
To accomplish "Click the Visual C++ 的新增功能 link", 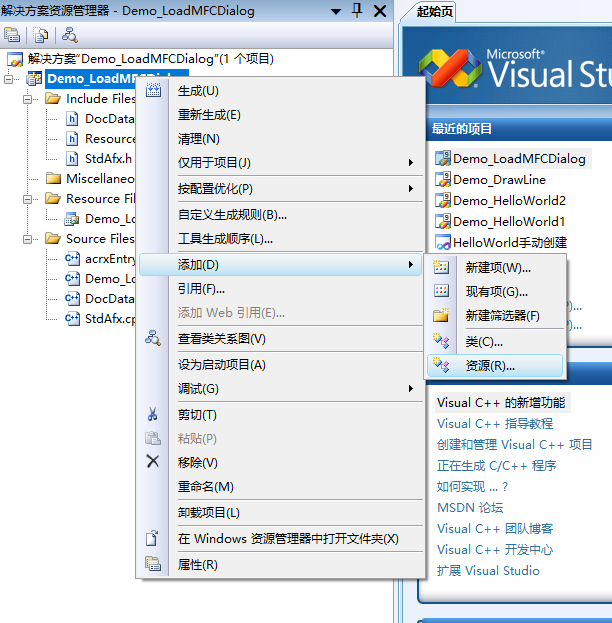I will [501, 402].
